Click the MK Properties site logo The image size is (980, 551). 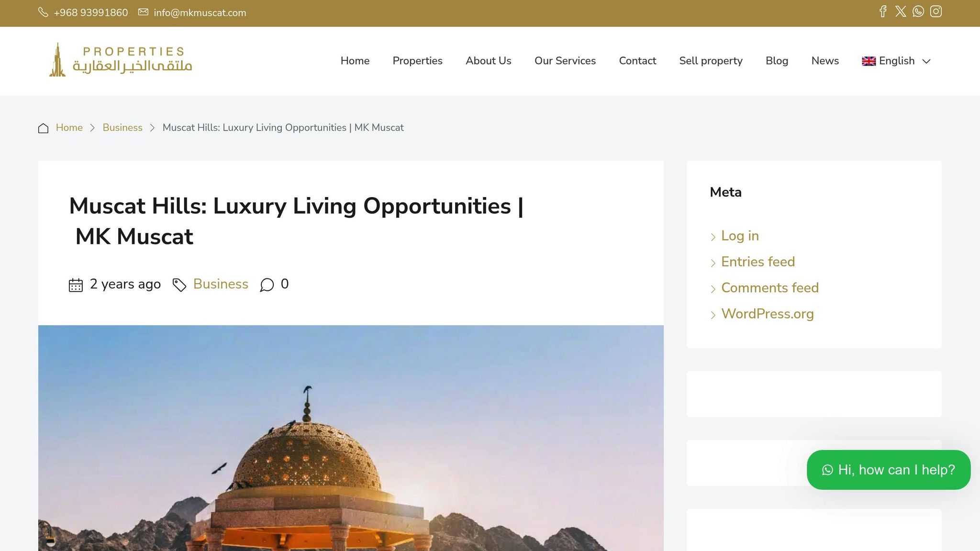[120, 60]
